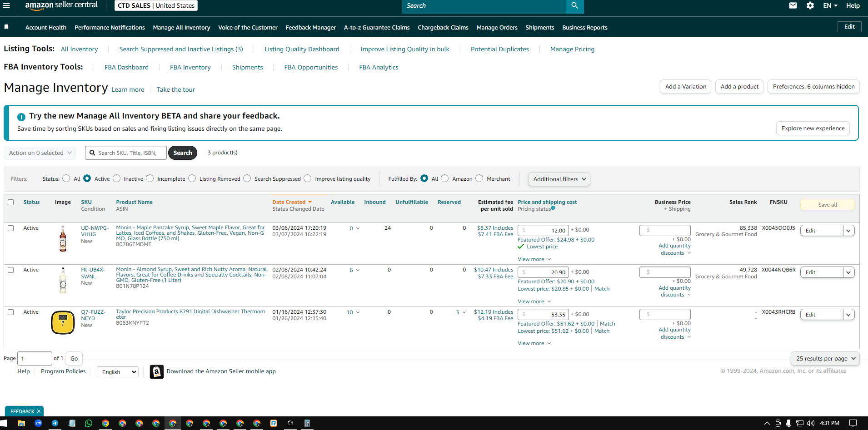This screenshot has width=868, height=430.
Task: Open the Maple Pancake Syrup product thumbnail
Action: [x=63, y=239]
